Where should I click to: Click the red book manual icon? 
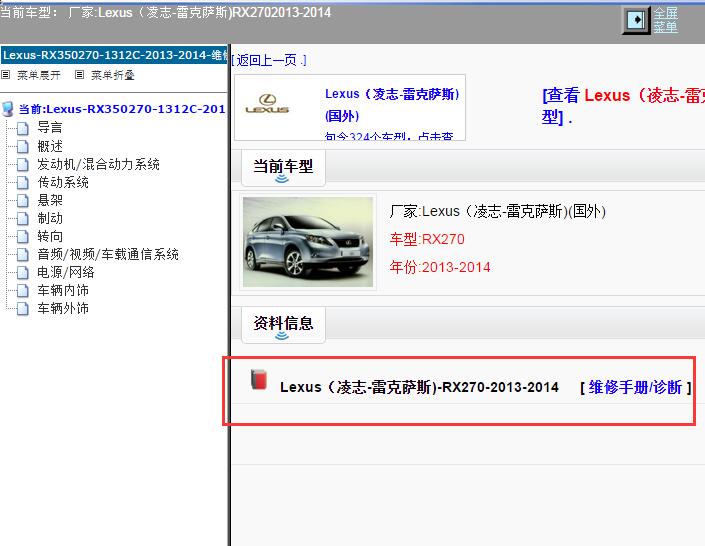tap(259, 379)
